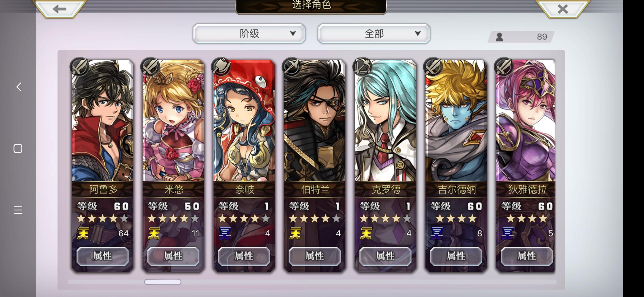Select the 伯特兰 character portrait
Viewport: 644px width, 297px height.
315,121
